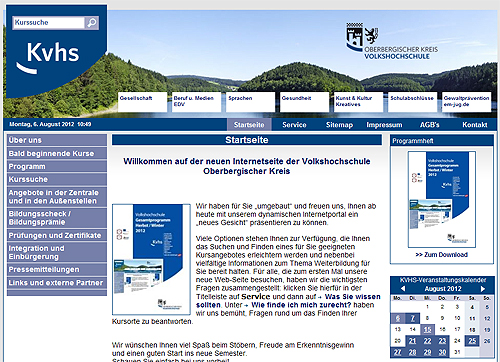Select August 25 in the calendar
500x362 pixels.
472,341
